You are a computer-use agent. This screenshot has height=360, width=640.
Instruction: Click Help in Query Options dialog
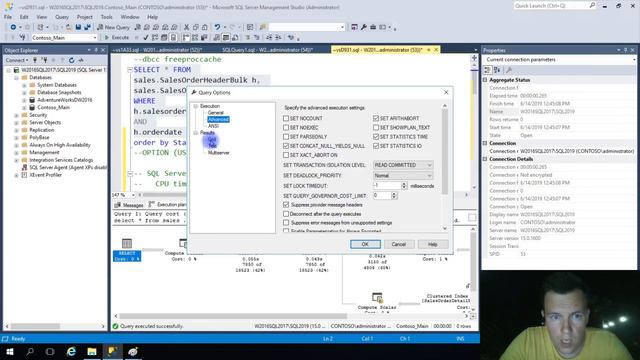(x=433, y=244)
